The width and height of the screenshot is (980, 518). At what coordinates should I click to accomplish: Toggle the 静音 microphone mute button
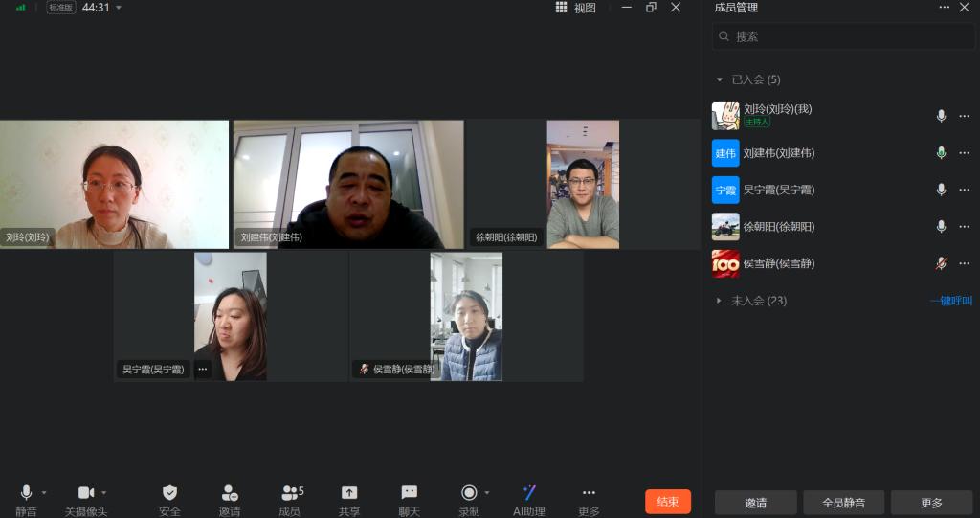[x=26, y=493]
